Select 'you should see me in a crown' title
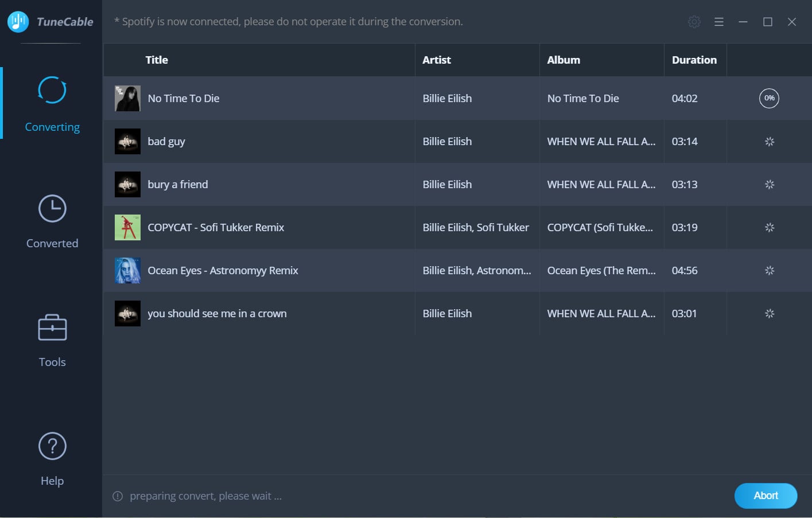812x518 pixels. (x=217, y=314)
